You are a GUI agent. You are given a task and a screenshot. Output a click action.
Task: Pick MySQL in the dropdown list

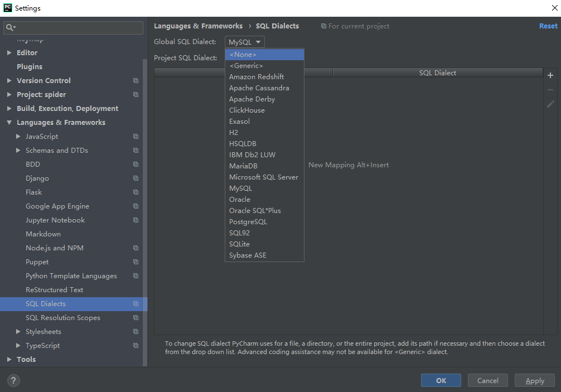pyautogui.click(x=264, y=188)
